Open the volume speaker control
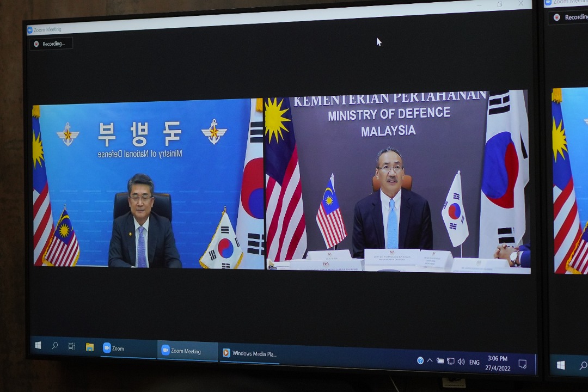The height and width of the screenshot is (392, 588). (461, 362)
